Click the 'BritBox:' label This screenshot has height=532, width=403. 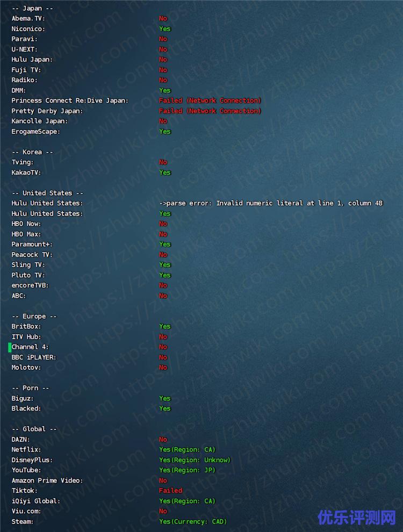point(26,326)
